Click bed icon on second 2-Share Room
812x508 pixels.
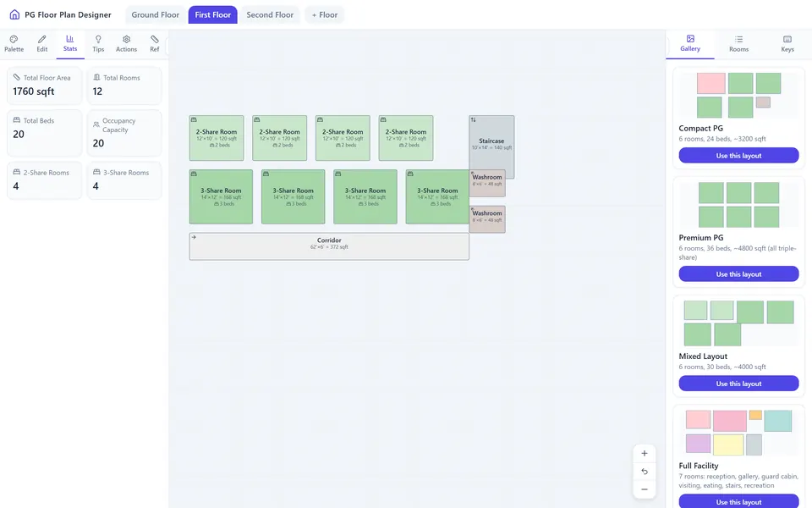[x=257, y=119]
